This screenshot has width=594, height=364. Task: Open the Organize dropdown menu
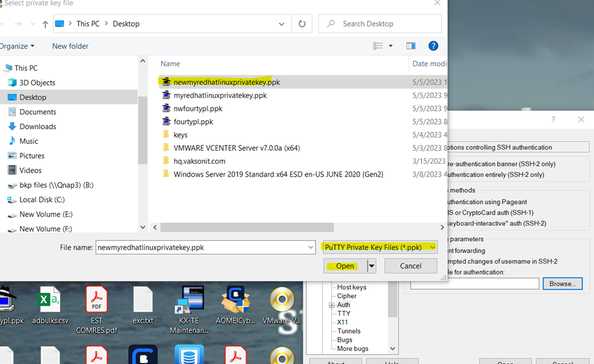pos(17,46)
